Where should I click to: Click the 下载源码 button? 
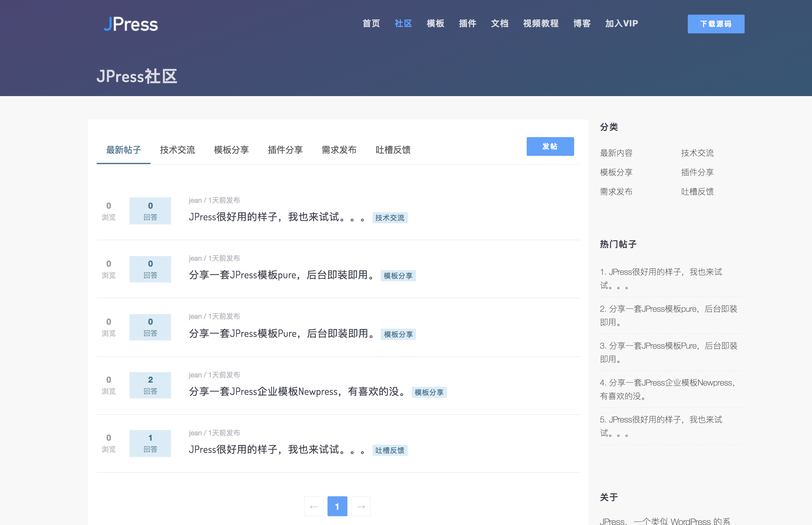pos(716,24)
